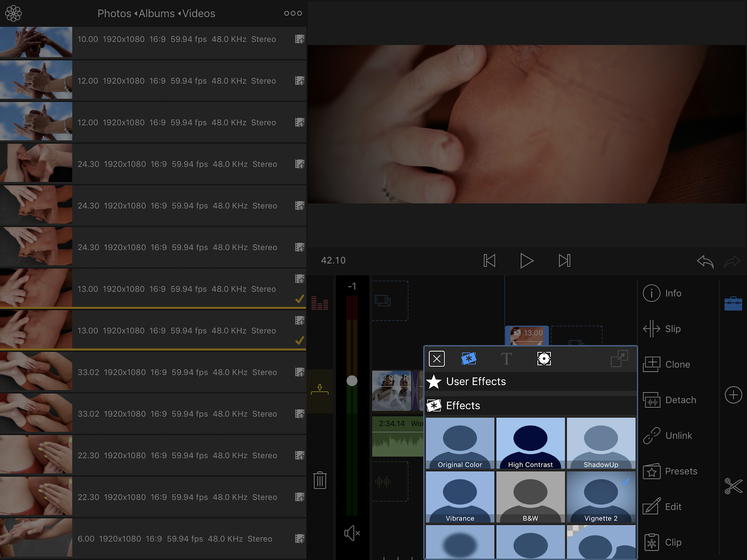The height and width of the screenshot is (560, 747).
Task: Open the Edit option for the clip
Action: pyautogui.click(x=662, y=507)
